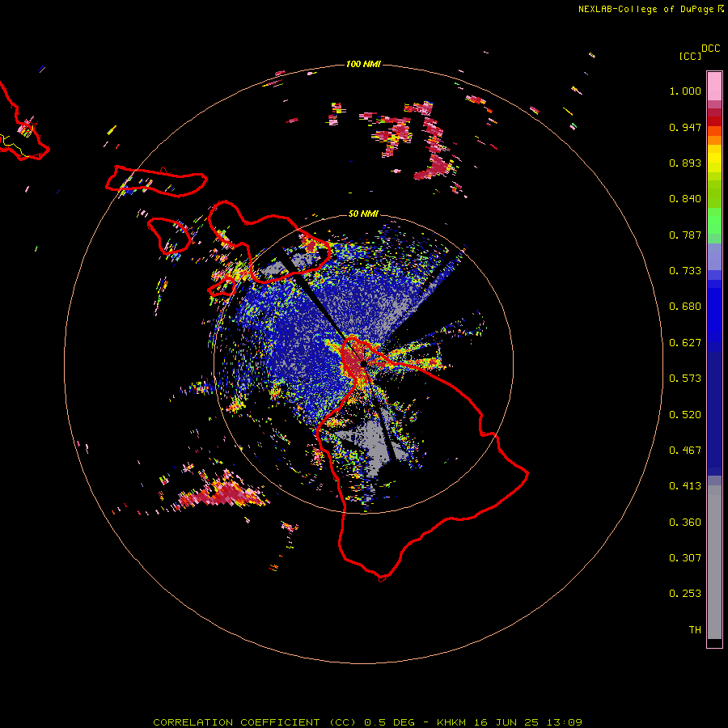
Task: Click the bright green band of the color bar
Action: pos(714,221)
